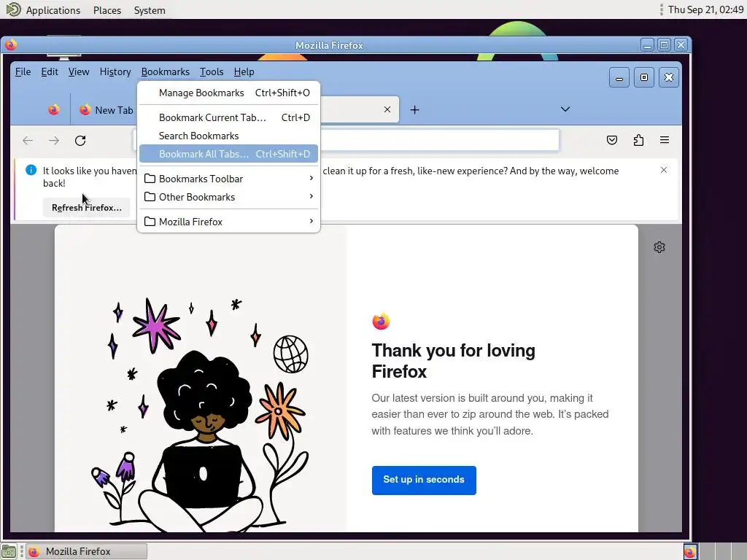Click the Other Bookmarks folder icon

click(150, 197)
